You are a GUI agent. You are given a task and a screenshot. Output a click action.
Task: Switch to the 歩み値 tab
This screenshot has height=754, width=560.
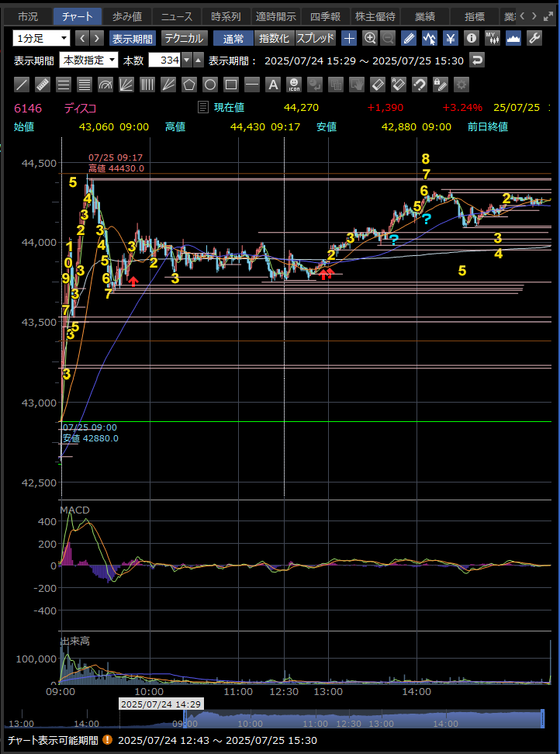coord(127,16)
